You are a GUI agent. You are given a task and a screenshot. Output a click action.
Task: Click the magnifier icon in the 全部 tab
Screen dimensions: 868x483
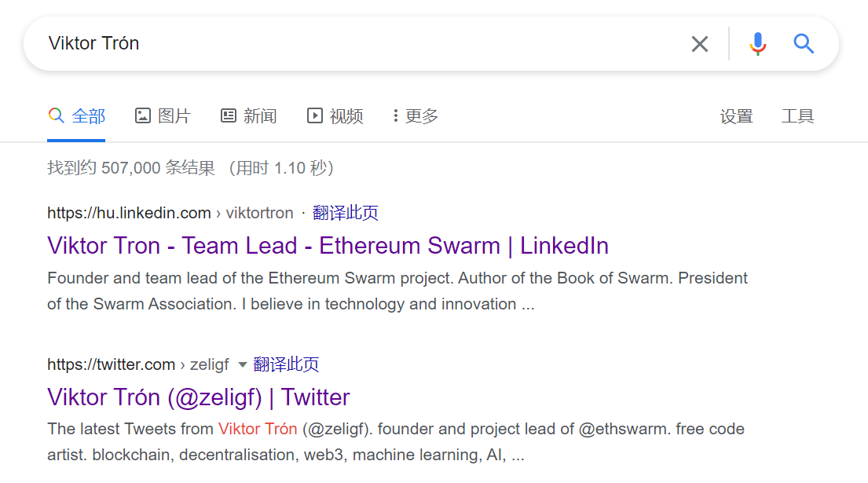coord(56,116)
